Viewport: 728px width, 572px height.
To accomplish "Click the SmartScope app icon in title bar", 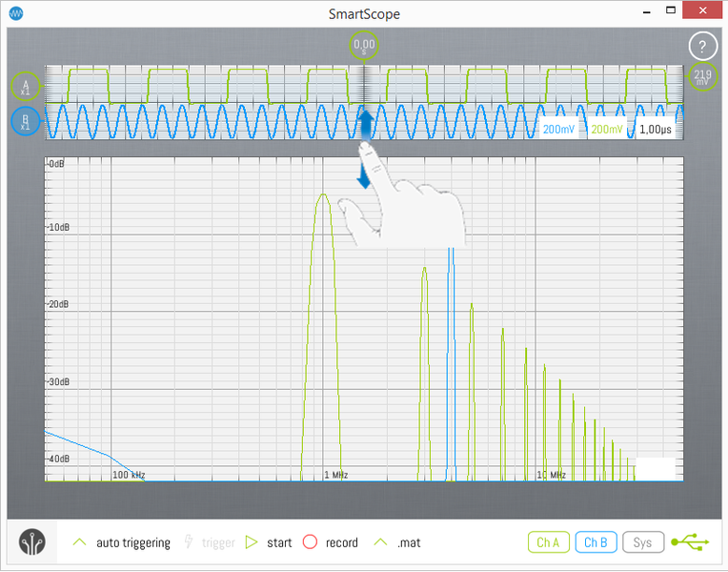I will pos(15,13).
